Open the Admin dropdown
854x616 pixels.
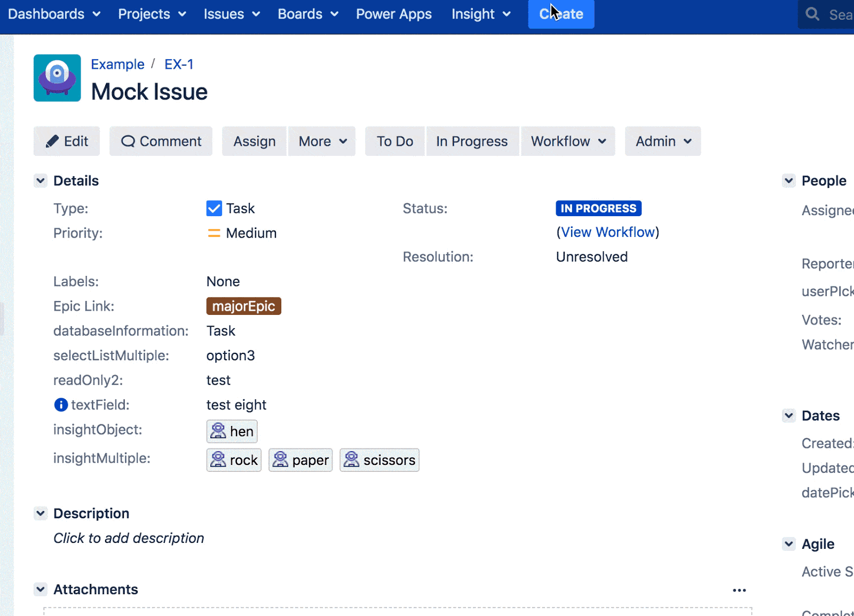pos(662,141)
